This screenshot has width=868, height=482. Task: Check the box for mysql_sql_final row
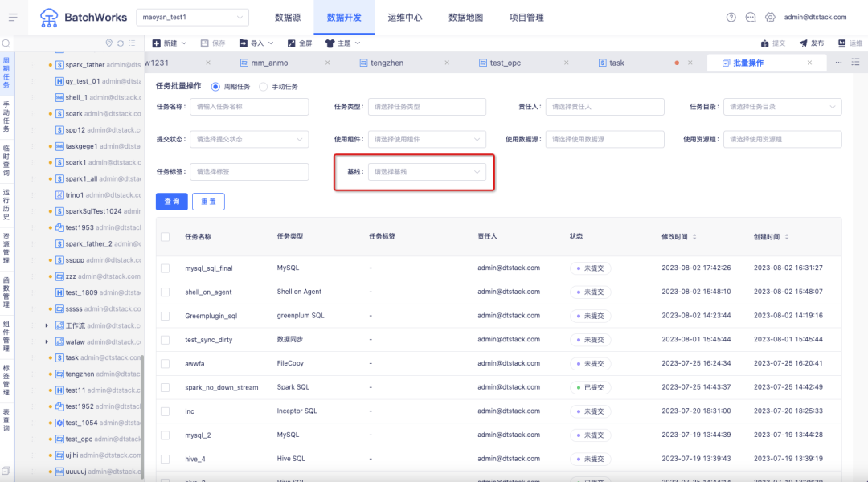166,268
